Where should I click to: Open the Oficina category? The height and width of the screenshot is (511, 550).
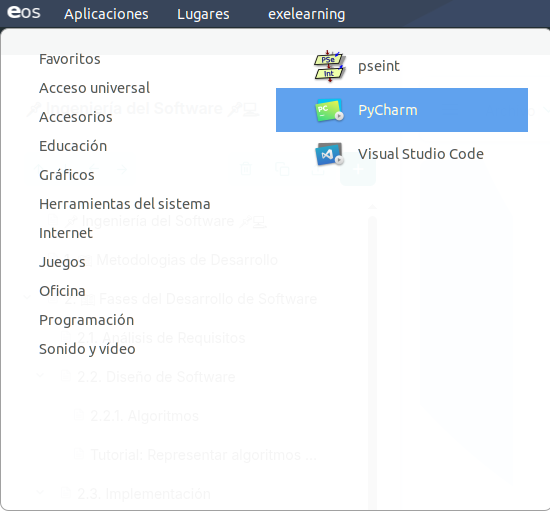pos(62,291)
